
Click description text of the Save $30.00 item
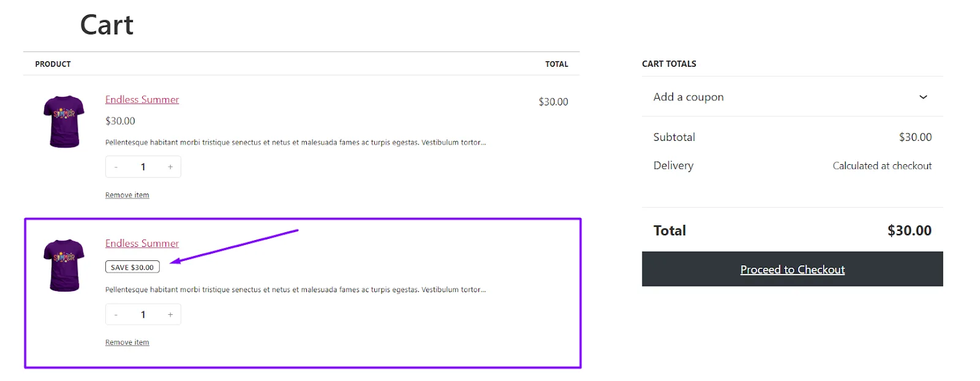coord(295,290)
